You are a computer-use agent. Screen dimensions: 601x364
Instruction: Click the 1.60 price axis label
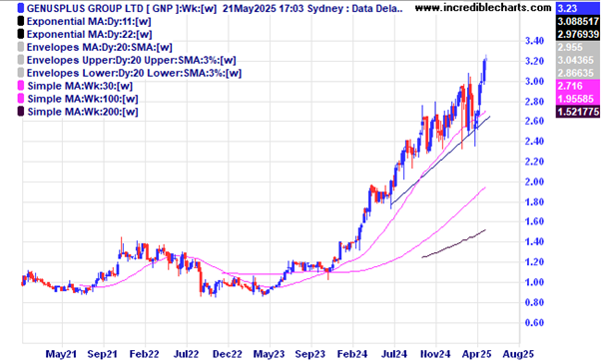[x=534, y=221]
